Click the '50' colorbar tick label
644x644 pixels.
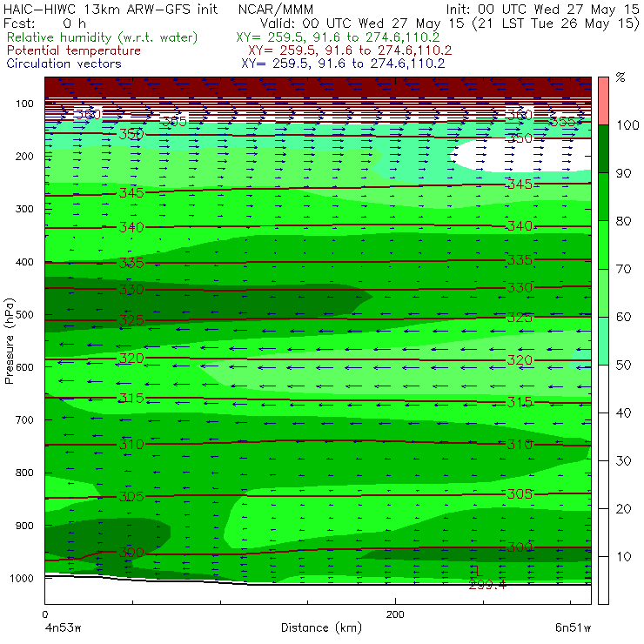coord(623,366)
